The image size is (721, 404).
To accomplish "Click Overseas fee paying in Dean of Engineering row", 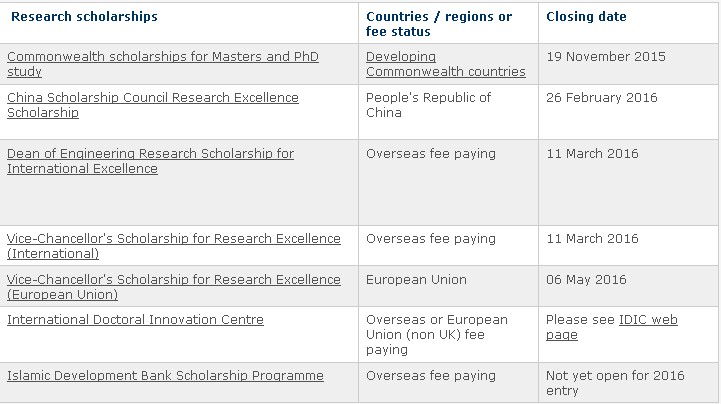I will (431, 154).
